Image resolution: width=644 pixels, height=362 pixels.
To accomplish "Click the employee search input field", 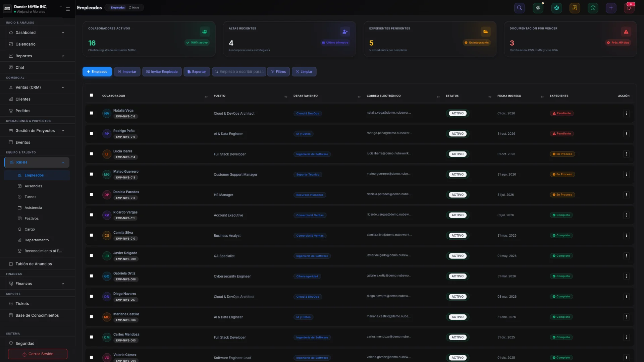I will (239, 72).
